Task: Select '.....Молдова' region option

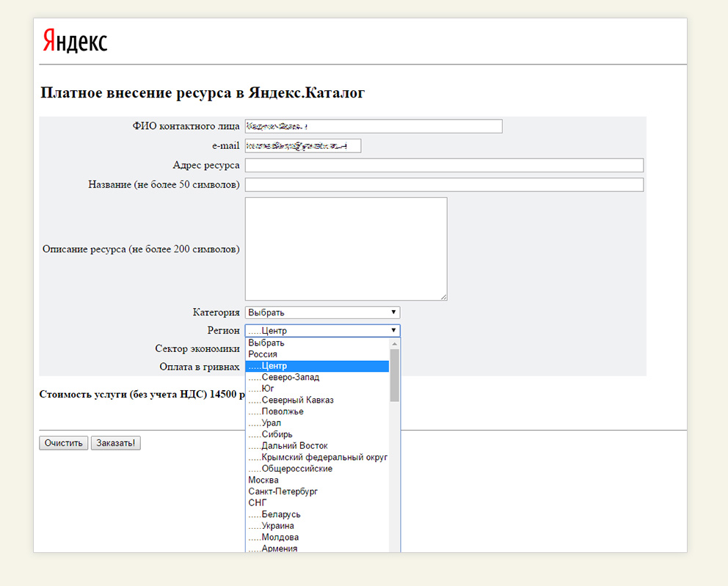Action: (x=317, y=538)
